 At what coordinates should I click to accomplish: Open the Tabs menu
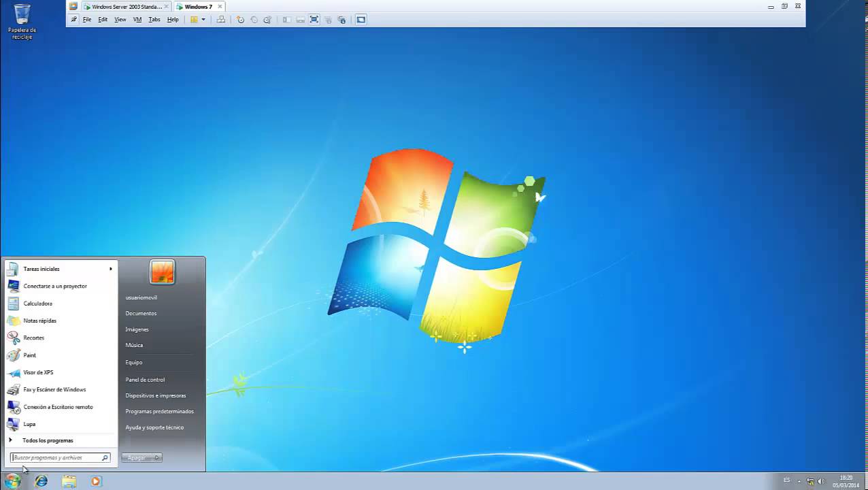154,20
